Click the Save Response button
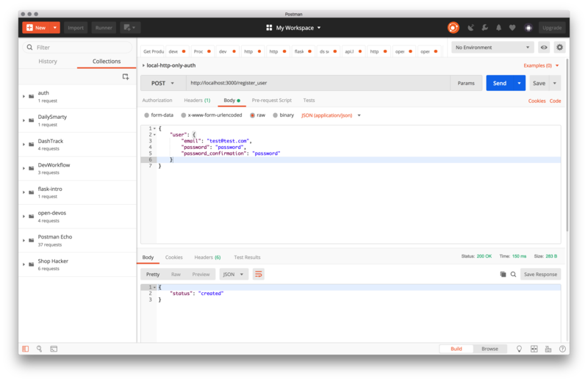The image size is (588, 381). tap(540, 275)
